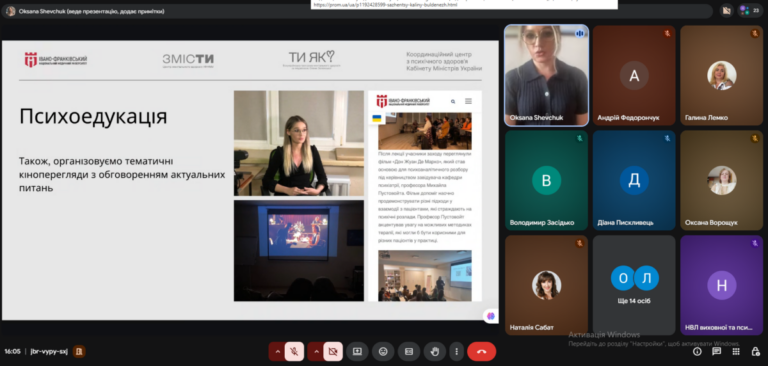Click the Gemini sparkle icon on the presentation
The height and width of the screenshot is (366, 768).
click(491, 316)
